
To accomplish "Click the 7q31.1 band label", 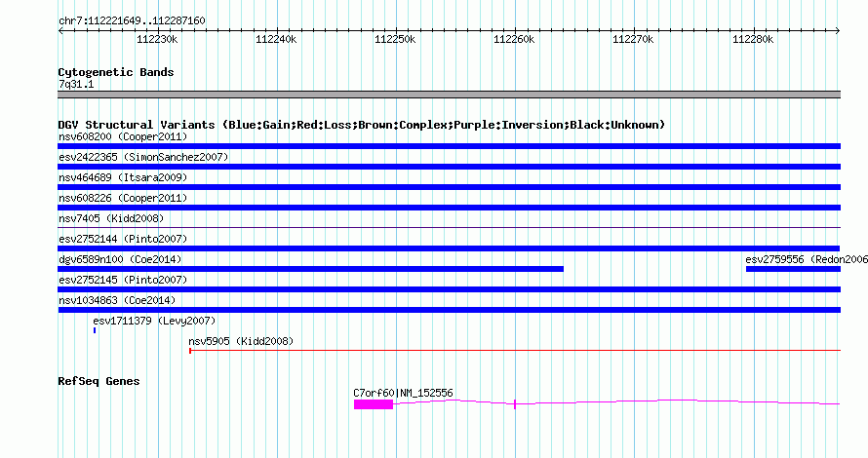I will (x=76, y=84).
